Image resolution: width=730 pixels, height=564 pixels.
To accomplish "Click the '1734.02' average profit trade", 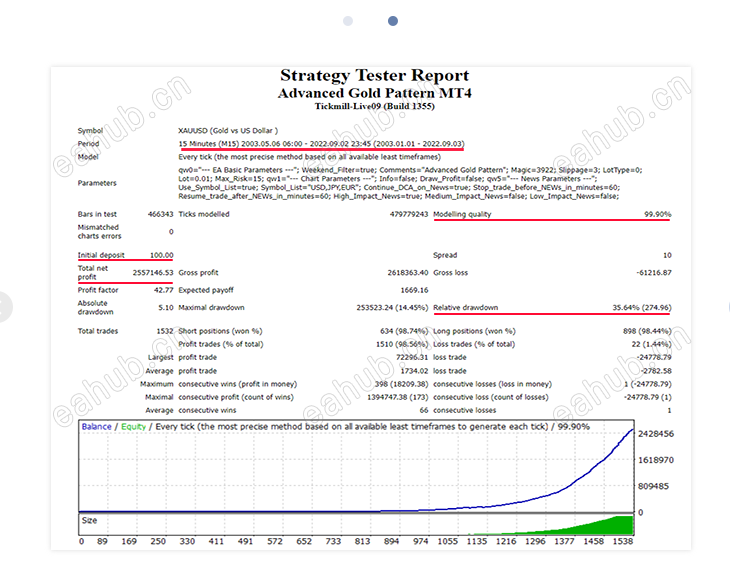I will coord(414,371).
